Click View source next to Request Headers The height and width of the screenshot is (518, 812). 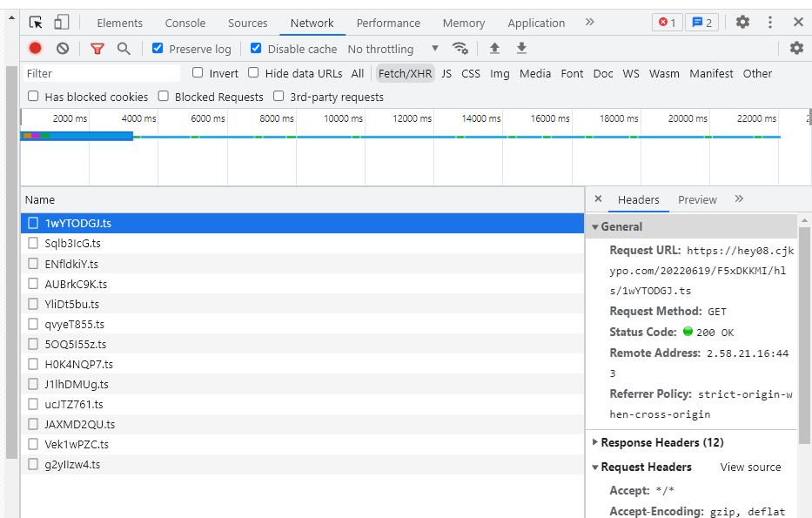pos(750,467)
